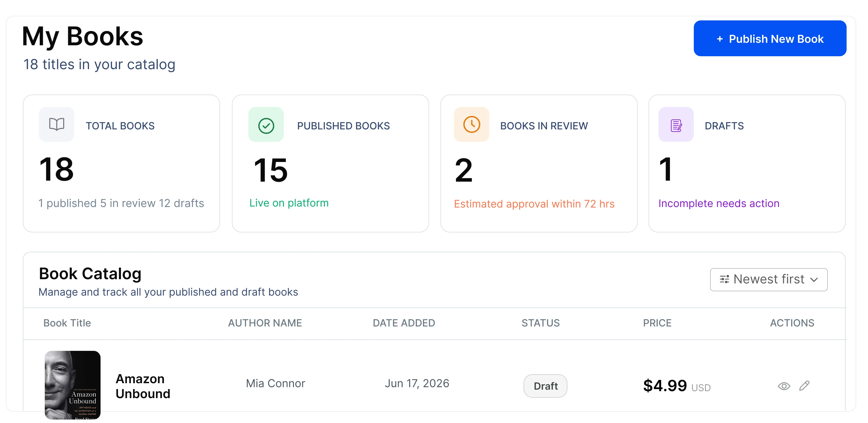Click the chevron arrow on Newest first
868x423 pixels.
pos(814,280)
